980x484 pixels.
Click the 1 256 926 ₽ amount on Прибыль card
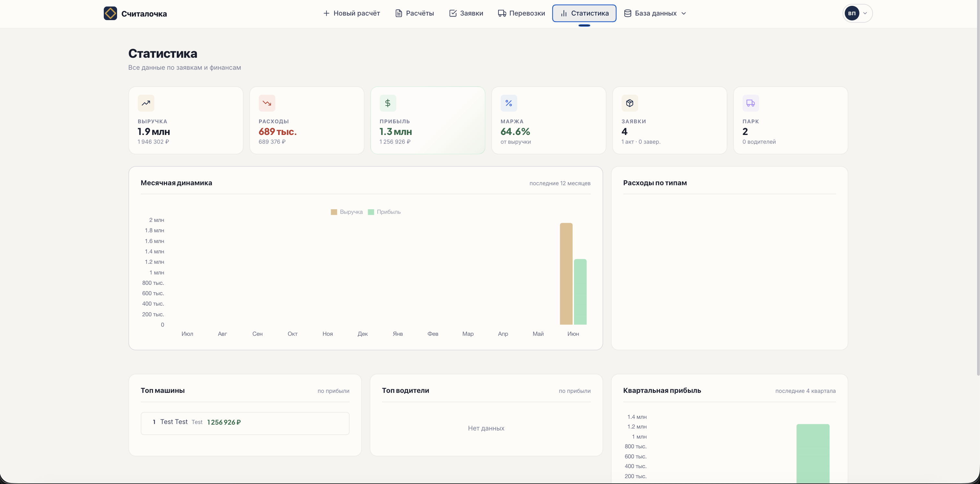(395, 141)
